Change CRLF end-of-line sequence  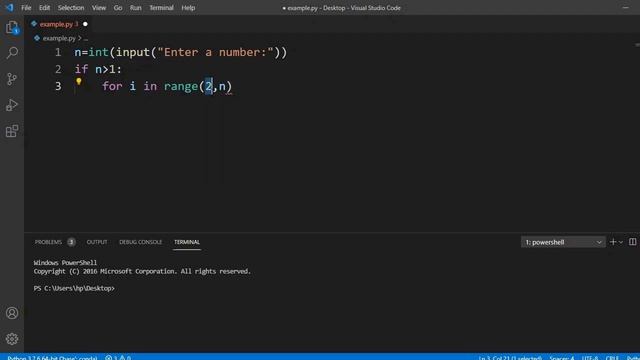612,358
